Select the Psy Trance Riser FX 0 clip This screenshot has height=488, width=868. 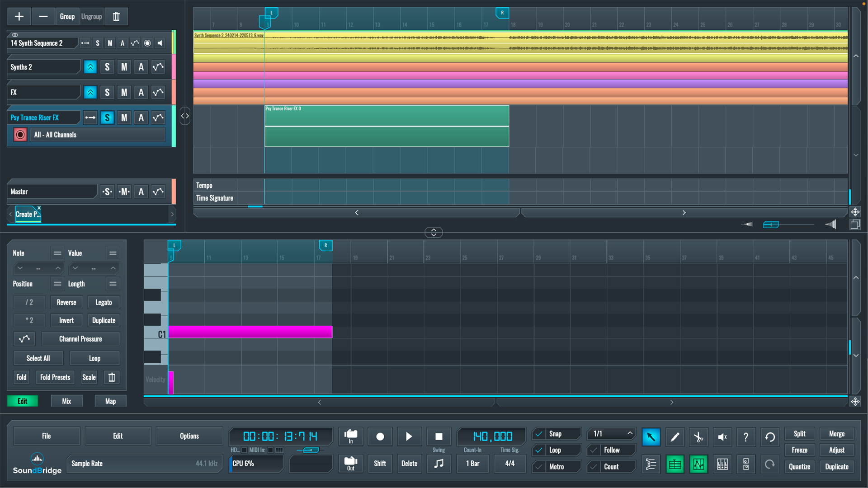[387, 126]
